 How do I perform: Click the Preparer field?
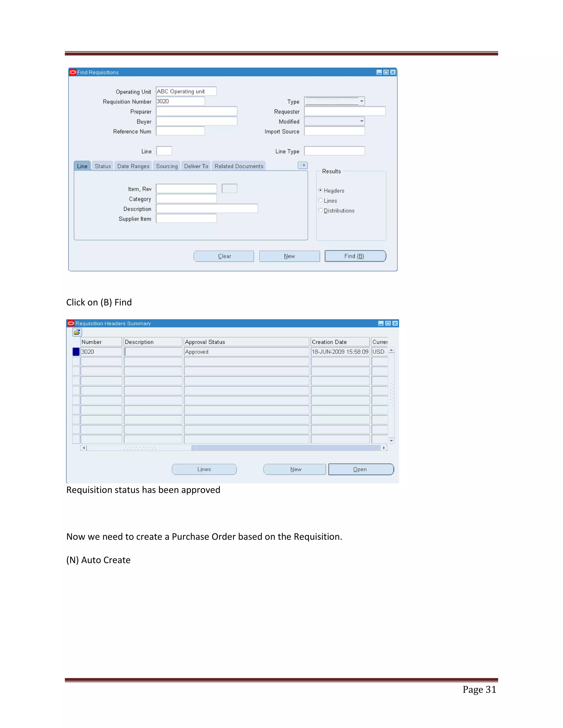pos(197,111)
